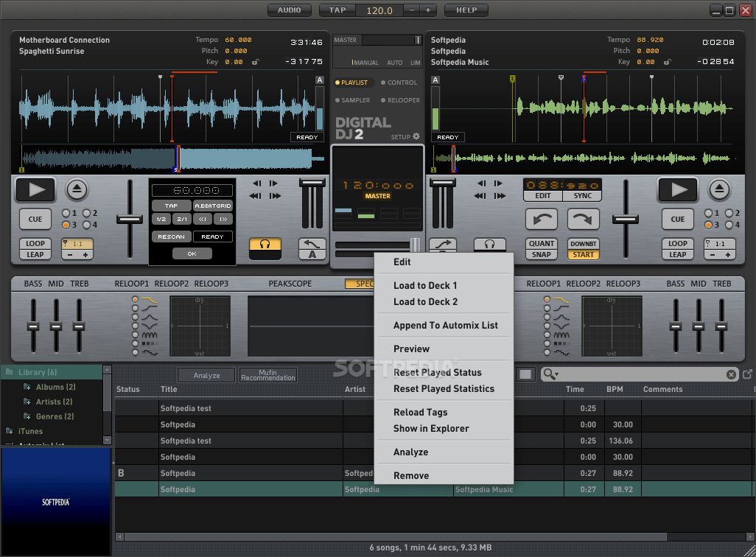Screen dimensions: 756x557
Task: Click the 120.0 BPM field in the title bar
Action: (x=380, y=10)
